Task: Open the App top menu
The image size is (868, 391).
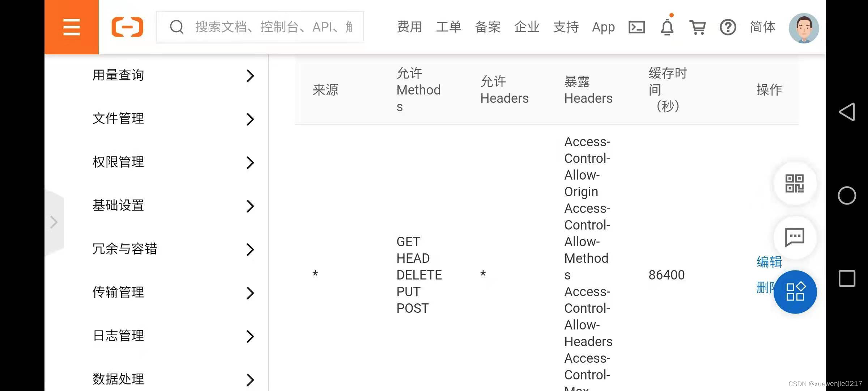Action: click(603, 28)
